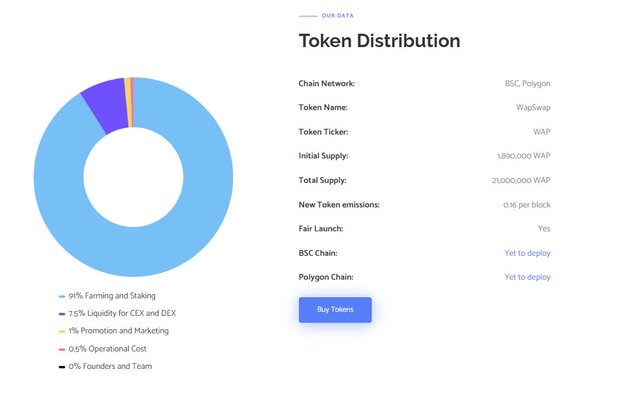
Task: Select the '7.5% Liquidity for CEX and DEX' label
Action: pos(122,313)
